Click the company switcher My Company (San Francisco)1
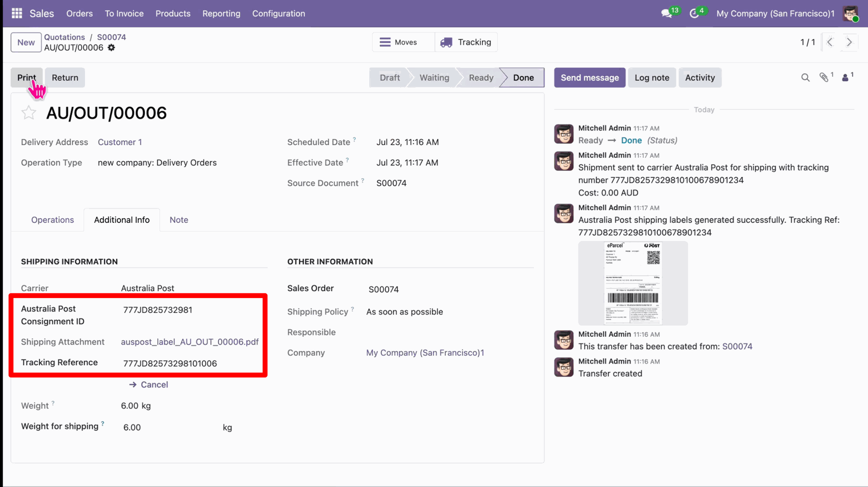The width and height of the screenshot is (868, 487). coord(775,14)
